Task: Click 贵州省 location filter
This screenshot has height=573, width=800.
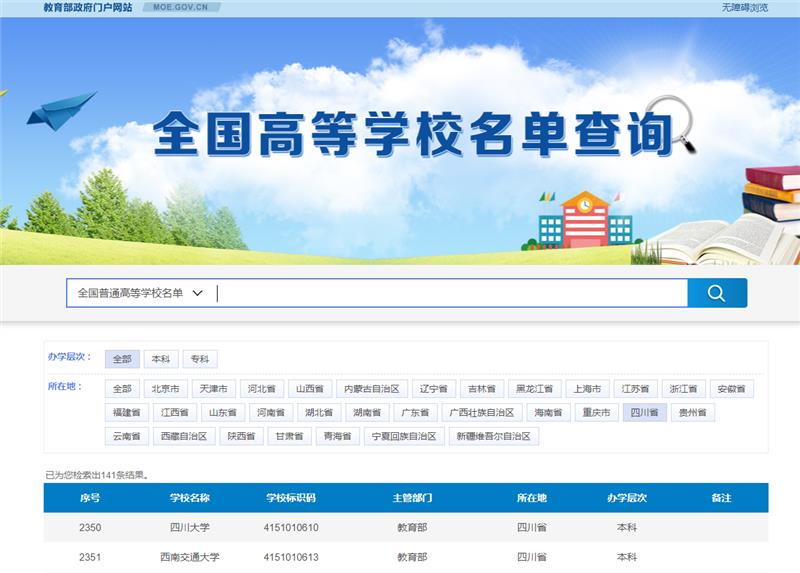Action: click(x=693, y=412)
